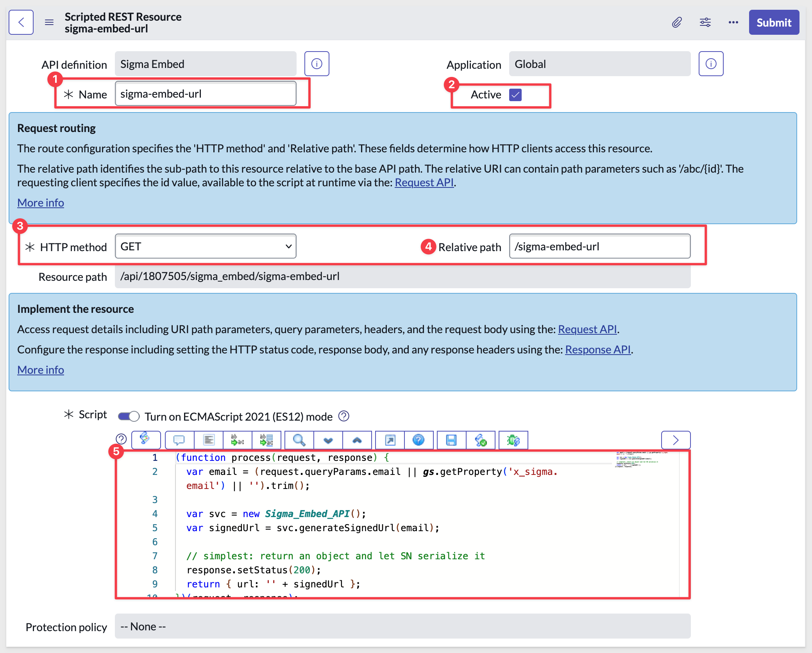This screenshot has height=653, width=812.
Task: Open the attachments paperclip icon
Action: [677, 22]
